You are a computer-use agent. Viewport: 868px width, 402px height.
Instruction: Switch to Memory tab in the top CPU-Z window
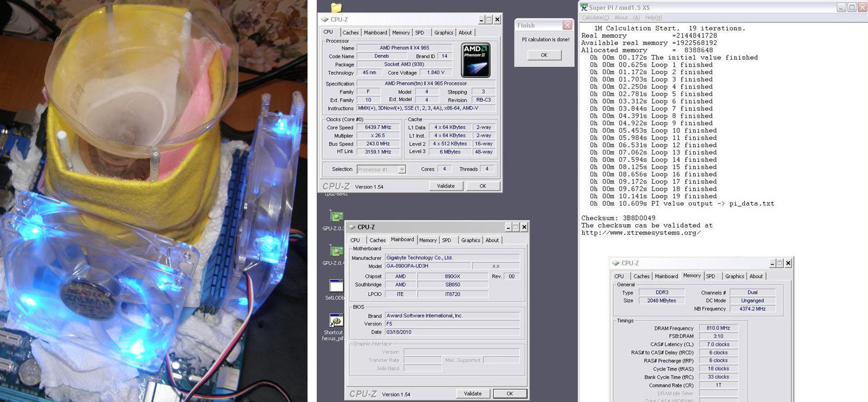click(401, 33)
